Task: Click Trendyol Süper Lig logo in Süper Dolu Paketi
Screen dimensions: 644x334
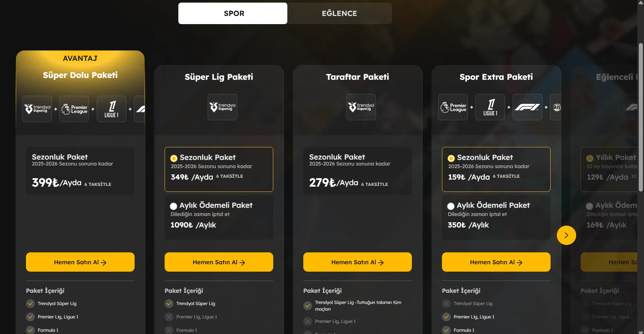Action: coord(37,109)
